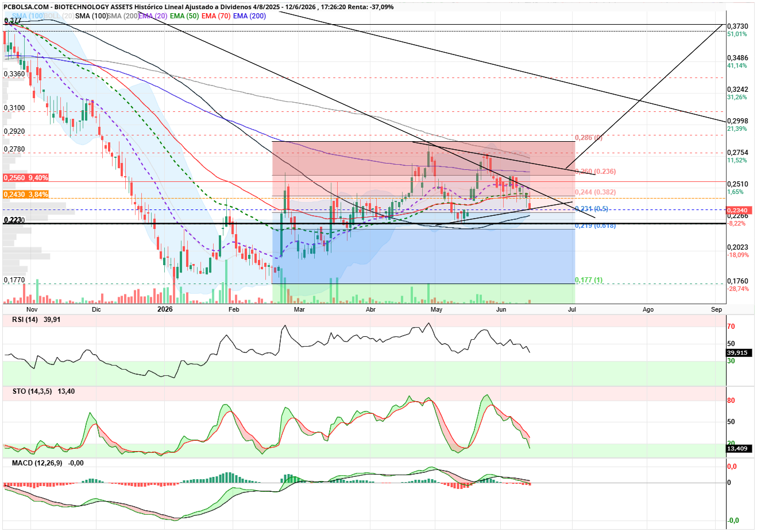Click the 0,219 (0.618) Fibonacci label

[596, 226]
